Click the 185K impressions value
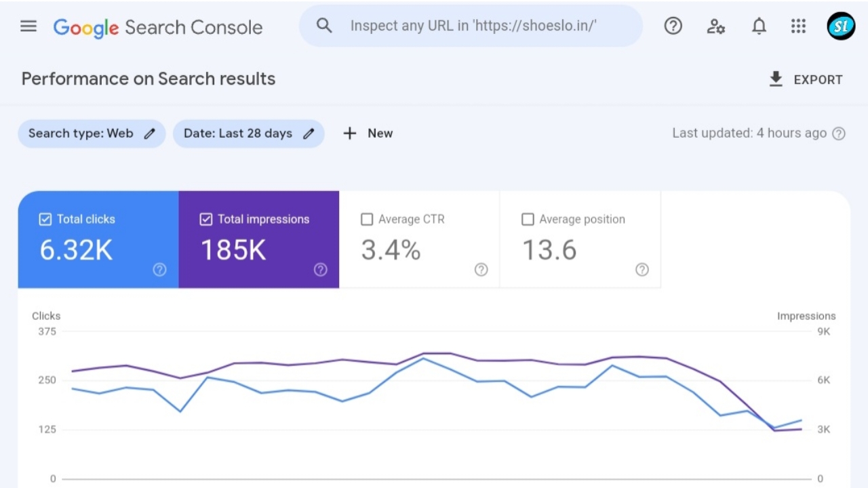 [233, 250]
